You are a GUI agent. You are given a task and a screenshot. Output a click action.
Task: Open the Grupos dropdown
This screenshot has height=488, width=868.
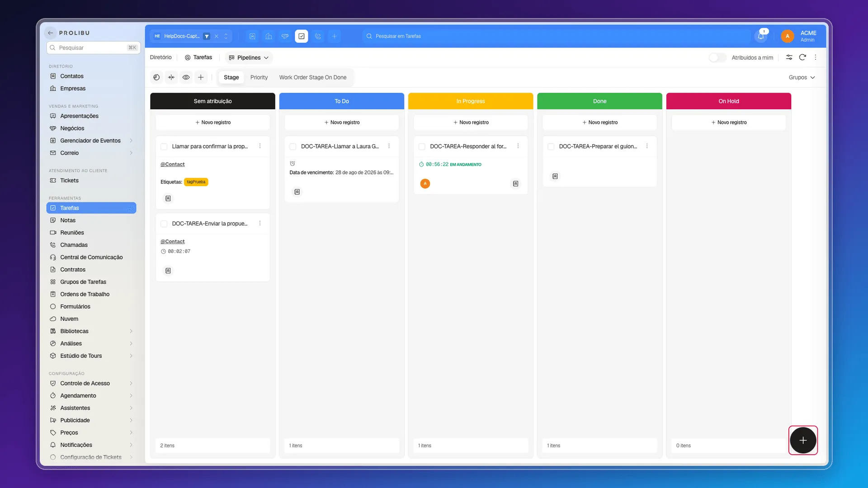(x=802, y=77)
